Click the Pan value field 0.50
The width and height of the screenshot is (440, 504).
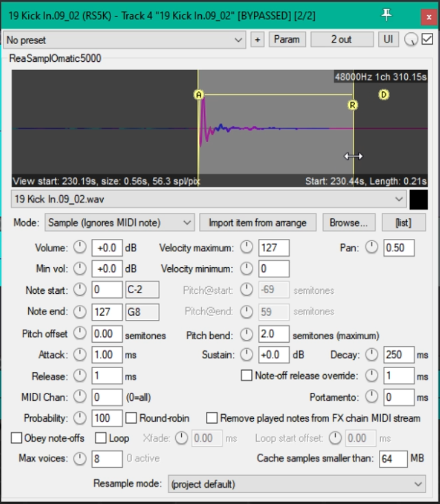point(399,248)
